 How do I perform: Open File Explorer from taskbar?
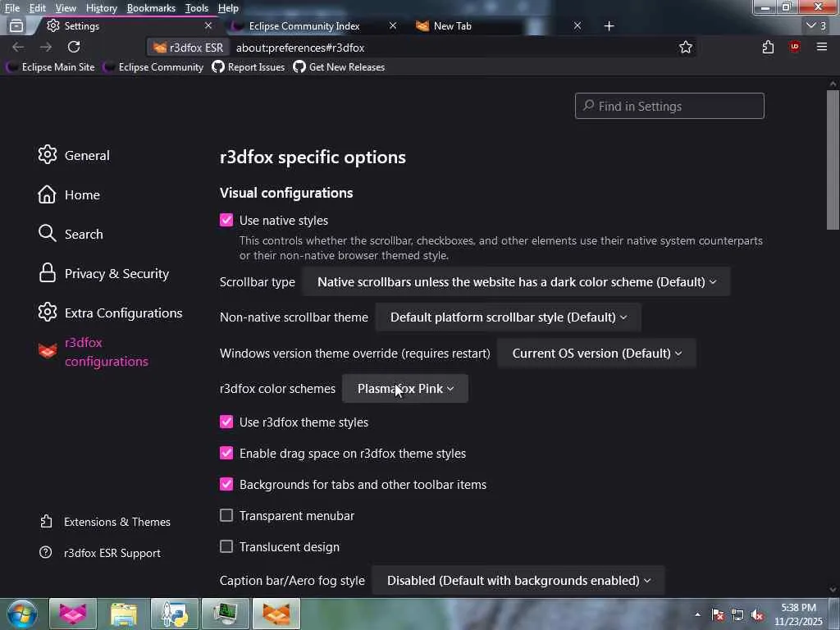tap(124, 614)
